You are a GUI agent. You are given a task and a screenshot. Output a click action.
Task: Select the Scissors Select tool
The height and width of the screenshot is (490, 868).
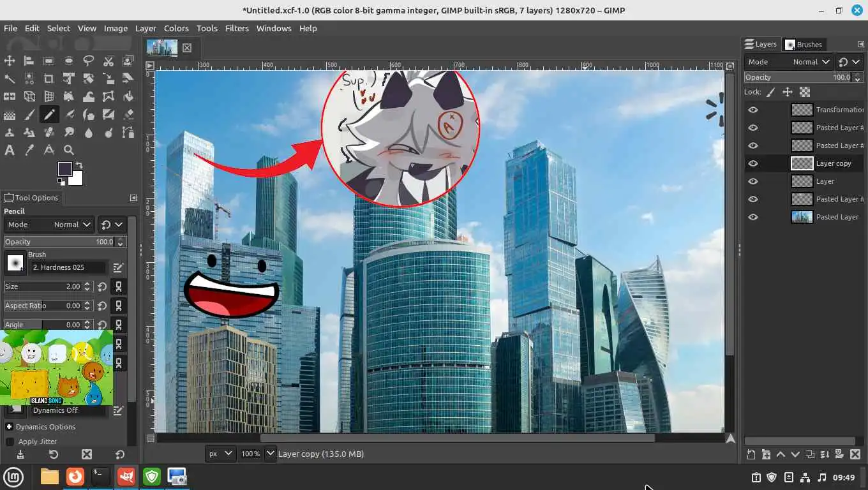[x=108, y=61]
